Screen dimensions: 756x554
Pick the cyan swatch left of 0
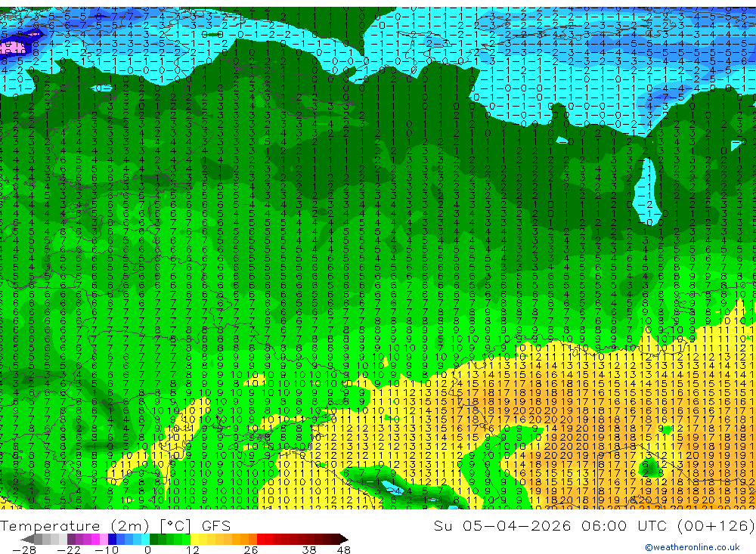point(145,540)
